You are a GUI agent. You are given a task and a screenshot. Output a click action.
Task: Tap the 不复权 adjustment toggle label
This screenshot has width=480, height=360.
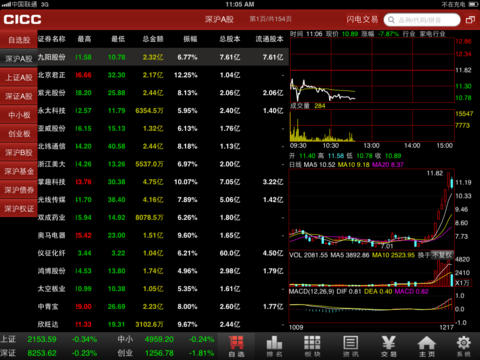(x=442, y=255)
